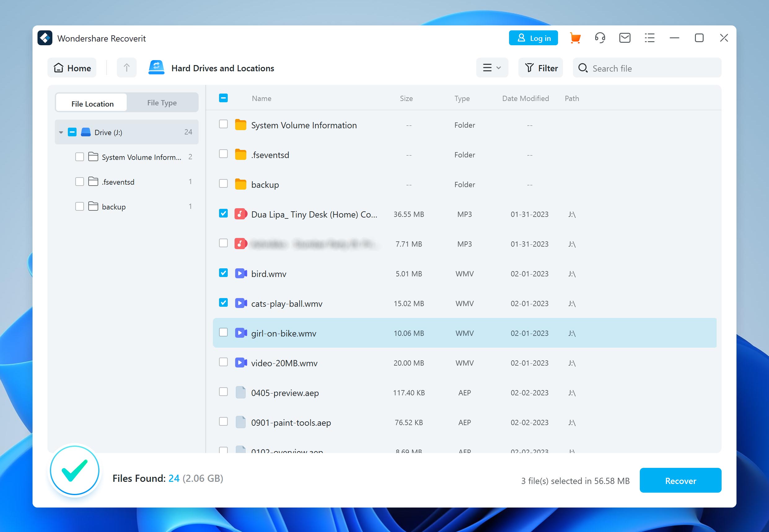Open the Filter options
This screenshot has height=532, width=769.
tap(541, 68)
